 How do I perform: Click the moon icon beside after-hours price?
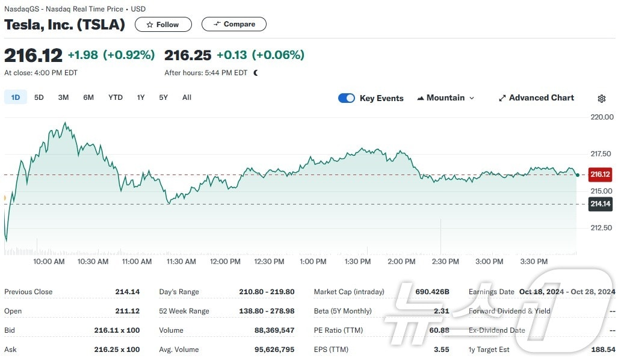click(255, 72)
